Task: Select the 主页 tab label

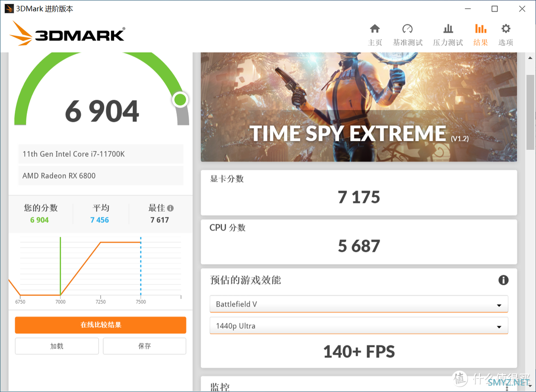Action: [375, 42]
